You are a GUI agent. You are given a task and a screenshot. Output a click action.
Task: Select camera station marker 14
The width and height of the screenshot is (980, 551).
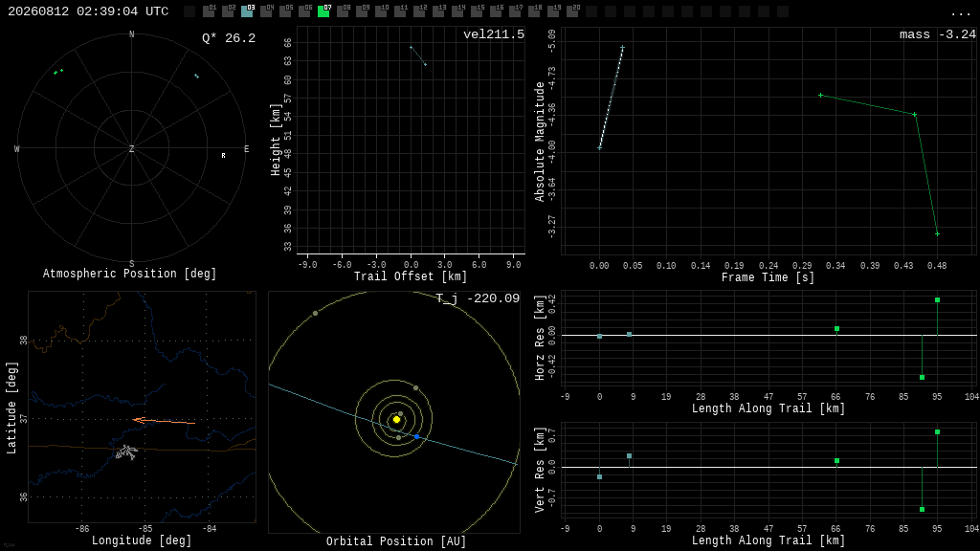[458, 11]
